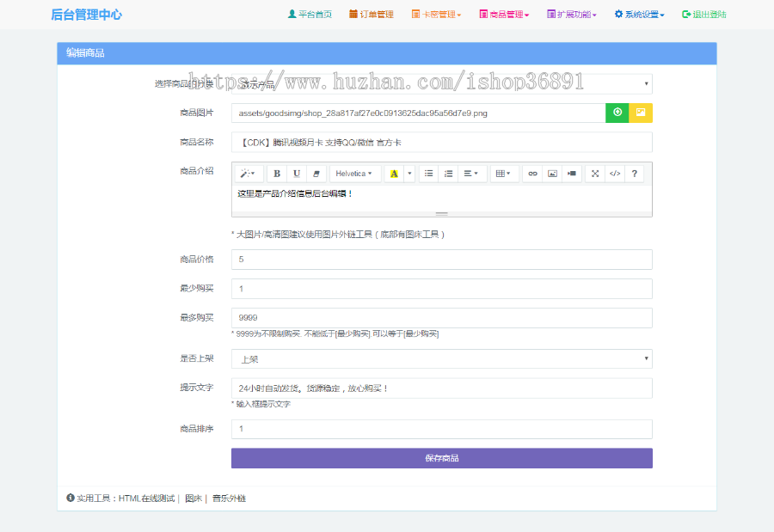Toggle HTML code view in editor

point(614,174)
